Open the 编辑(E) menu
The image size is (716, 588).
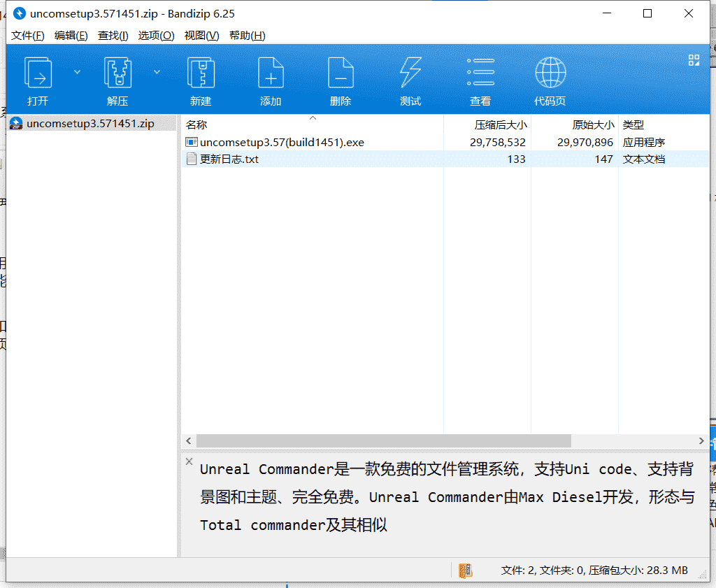[x=71, y=36]
